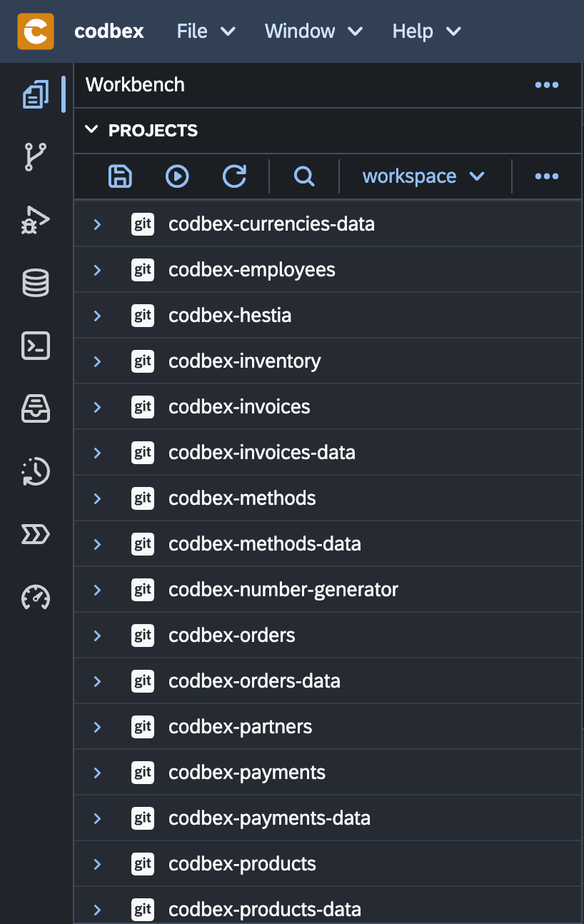Viewport: 584px width, 924px height.
Task: Open the Debugger perspective bug icon
Action: click(x=36, y=220)
